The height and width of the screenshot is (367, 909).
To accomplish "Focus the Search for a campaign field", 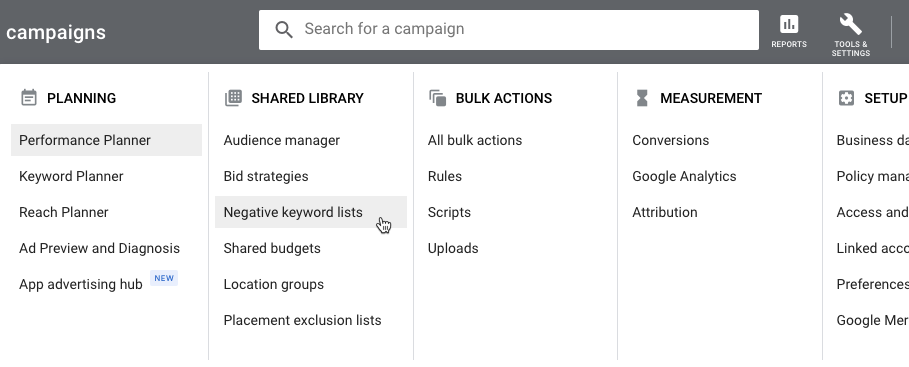I will point(508,30).
